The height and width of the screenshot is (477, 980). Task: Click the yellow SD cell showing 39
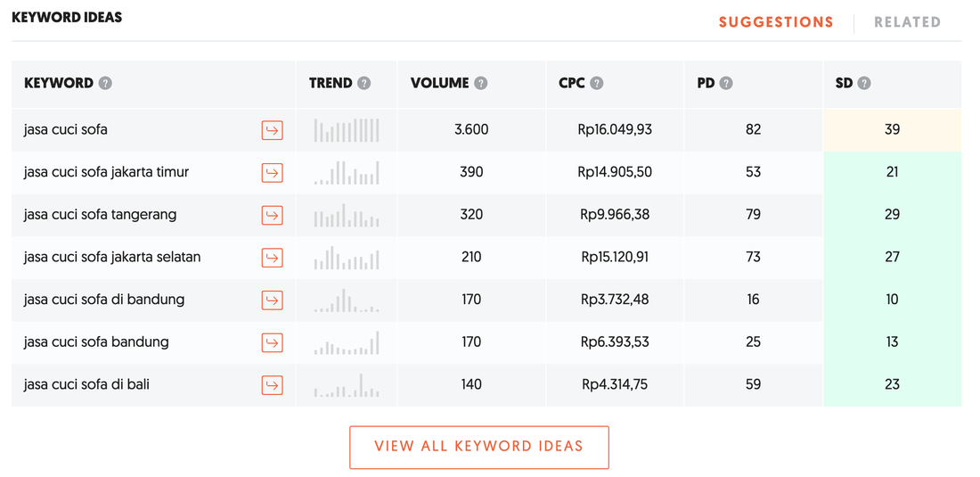(x=892, y=130)
